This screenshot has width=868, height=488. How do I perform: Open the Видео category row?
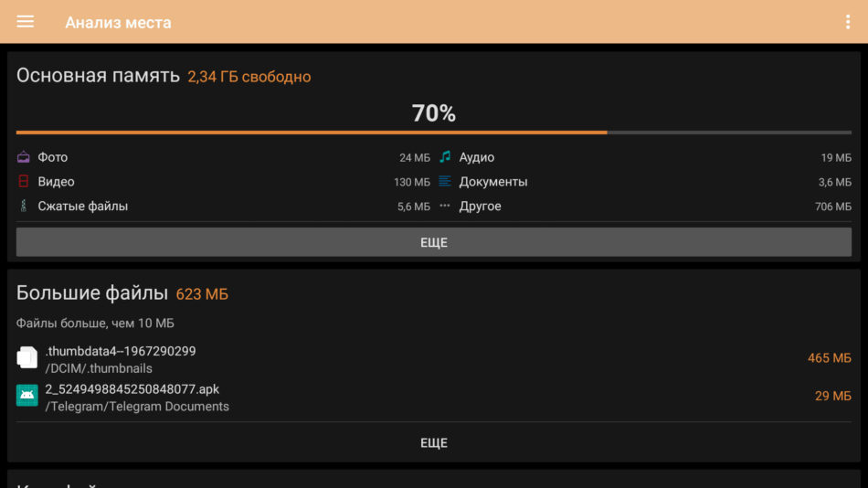223,182
